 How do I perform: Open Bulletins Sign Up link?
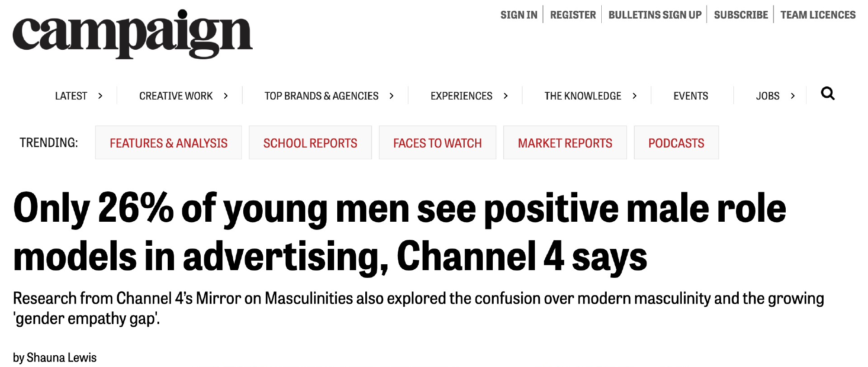click(655, 15)
